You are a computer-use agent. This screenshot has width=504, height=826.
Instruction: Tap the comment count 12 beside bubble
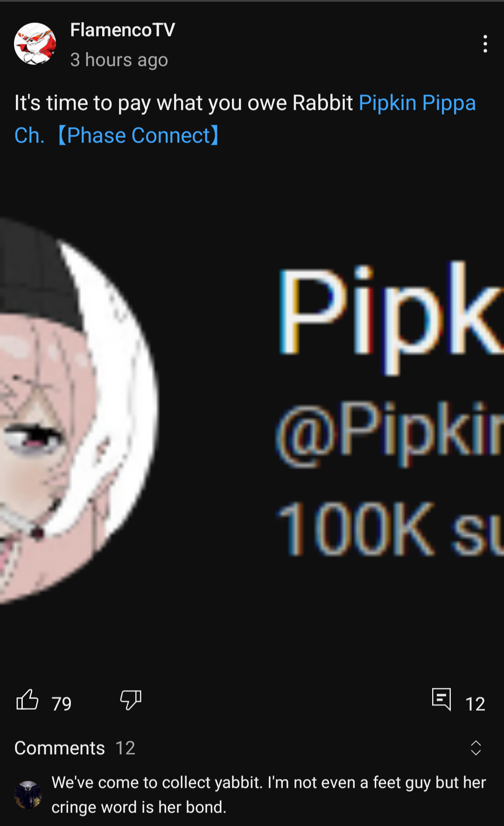[475, 704]
